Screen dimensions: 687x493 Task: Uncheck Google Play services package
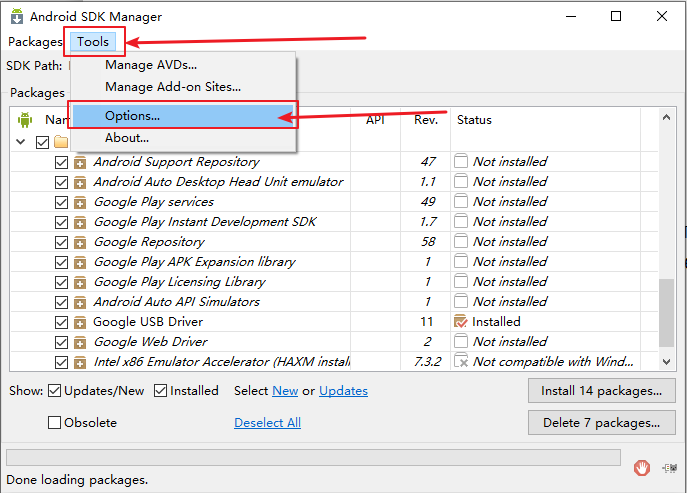(61, 202)
